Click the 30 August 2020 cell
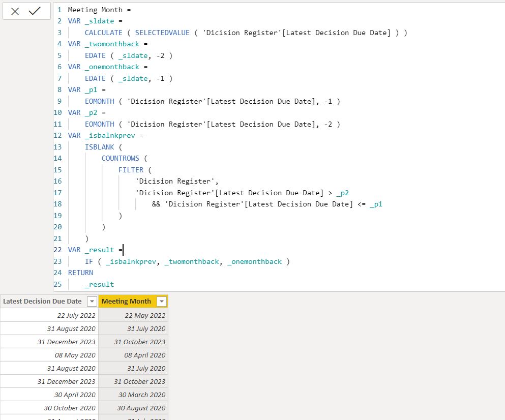This screenshot has height=420, width=505. (133, 408)
